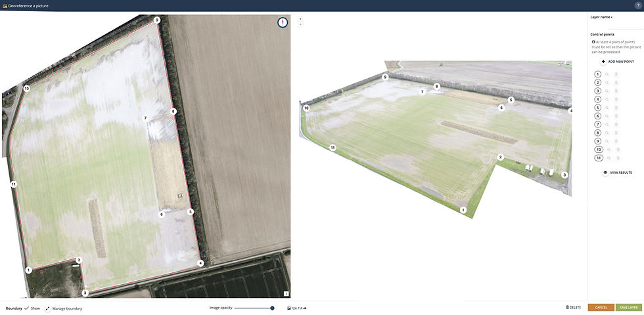Viewport: 644px width, 315px height.
Task: Locate control point 5 with its magnifier
Action: pos(607,108)
